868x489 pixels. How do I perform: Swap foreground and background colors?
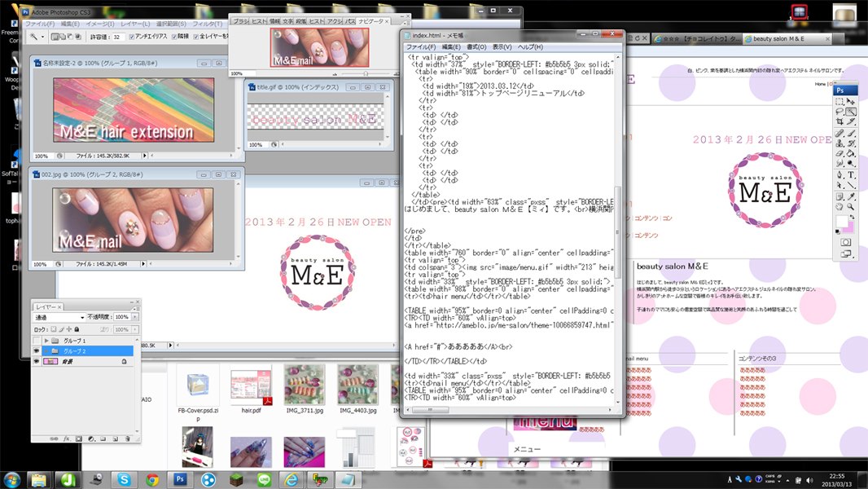(x=852, y=217)
